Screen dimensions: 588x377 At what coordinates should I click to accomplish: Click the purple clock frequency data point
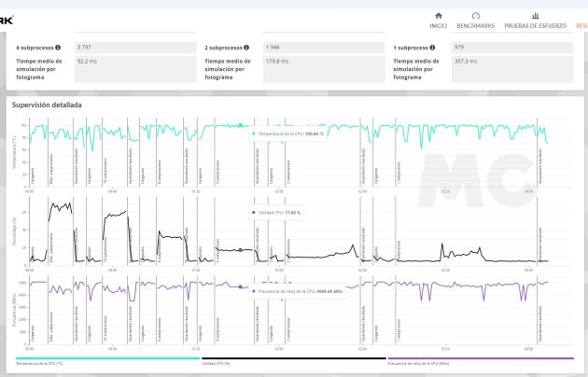(x=241, y=287)
